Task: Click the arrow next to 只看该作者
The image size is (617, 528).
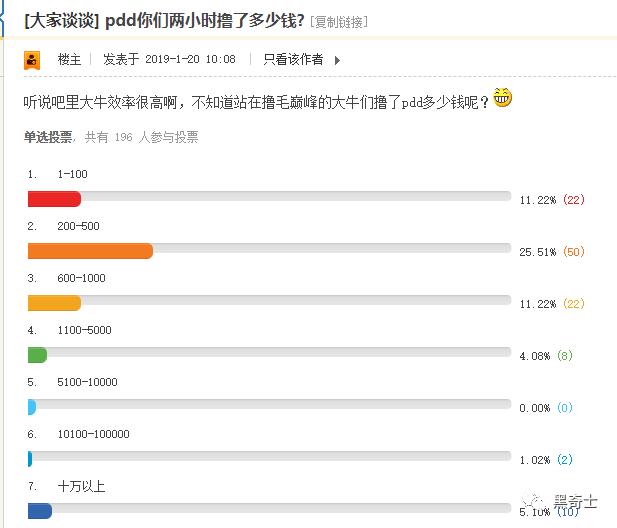Action: (x=337, y=60)
